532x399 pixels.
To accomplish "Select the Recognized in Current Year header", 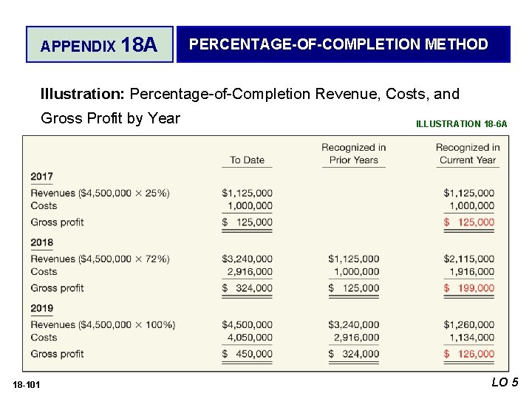I will (467, 154).
